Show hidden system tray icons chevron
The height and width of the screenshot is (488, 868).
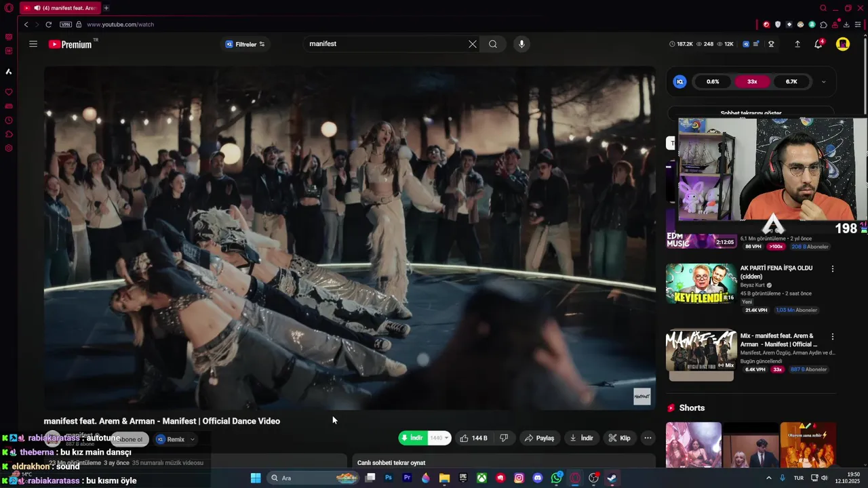(768, 478)
